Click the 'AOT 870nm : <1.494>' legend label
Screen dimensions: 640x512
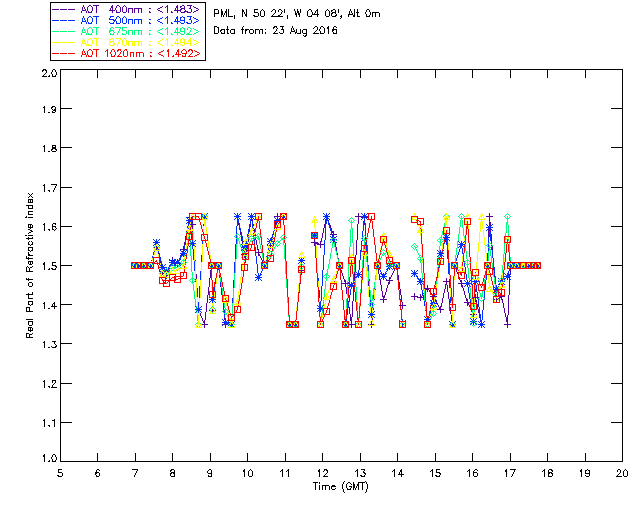coord(140,42)
